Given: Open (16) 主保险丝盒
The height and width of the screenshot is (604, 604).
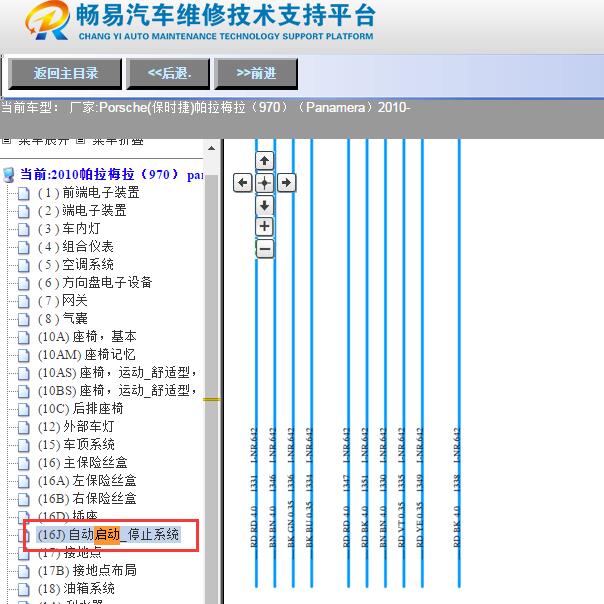Looking at the screenshot, I should click(x=82, y=463).
